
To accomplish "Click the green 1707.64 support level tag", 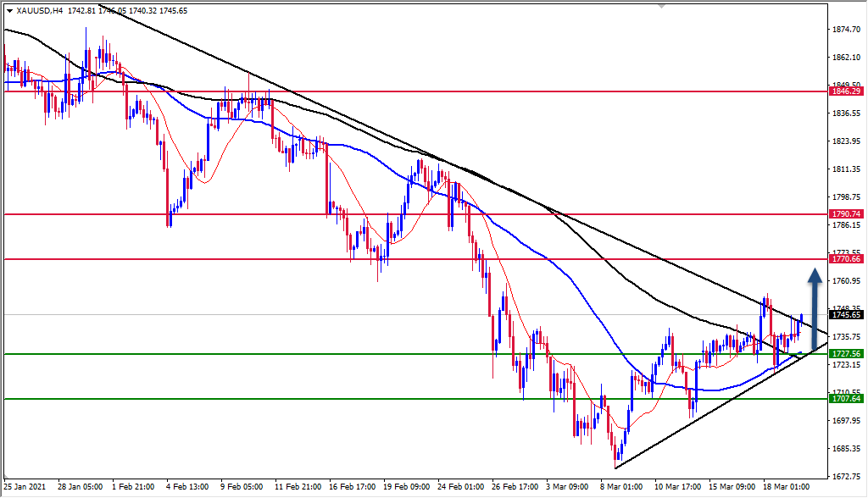I will tap(847, 399).
